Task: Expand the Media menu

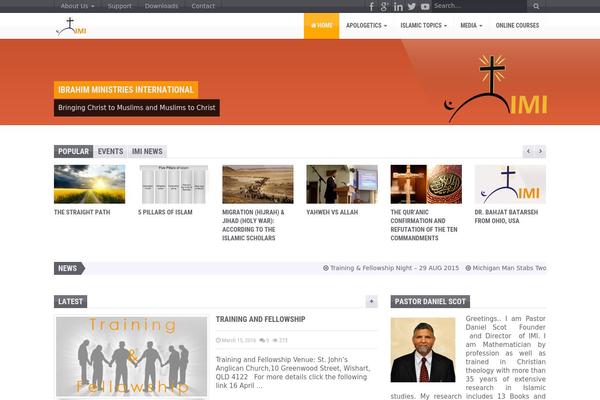Action: pos(471,25)
